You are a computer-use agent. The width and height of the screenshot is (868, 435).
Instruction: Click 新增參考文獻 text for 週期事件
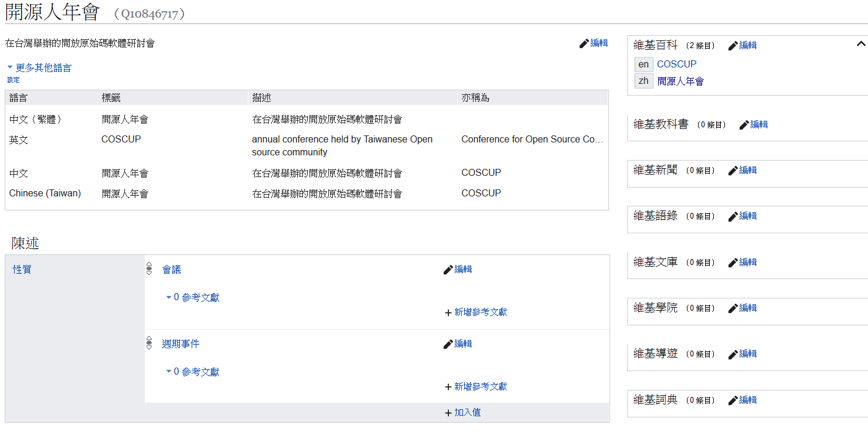[481, 387]
